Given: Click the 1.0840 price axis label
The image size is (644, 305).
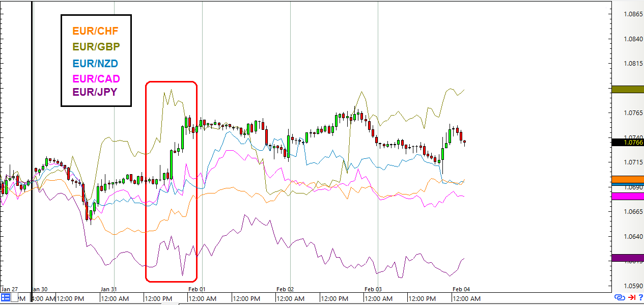Looking at the screenshot, I should [x=633, y=39].
